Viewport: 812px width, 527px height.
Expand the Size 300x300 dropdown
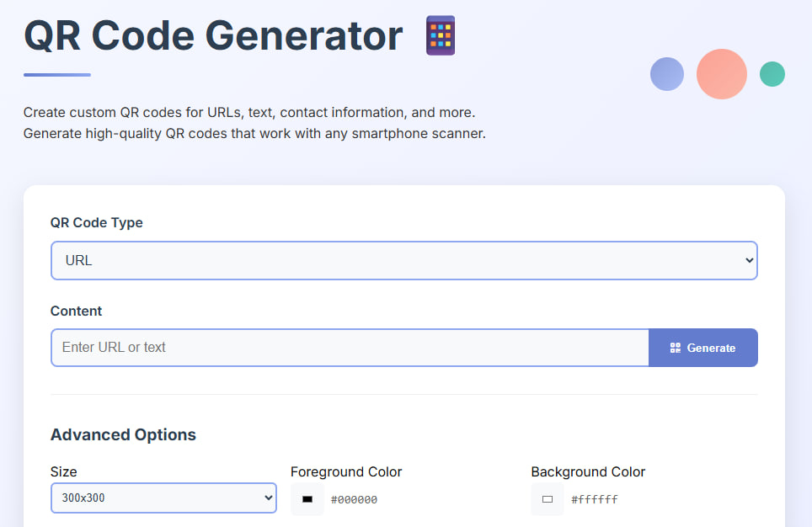pyautogui.click(x=163, y=498)
